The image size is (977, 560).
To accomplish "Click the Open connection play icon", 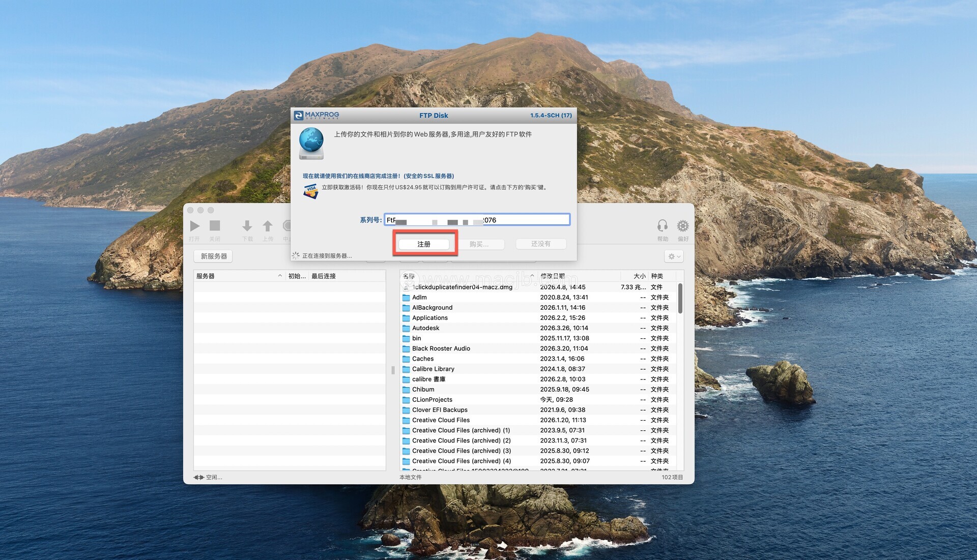I will (194, 226).
